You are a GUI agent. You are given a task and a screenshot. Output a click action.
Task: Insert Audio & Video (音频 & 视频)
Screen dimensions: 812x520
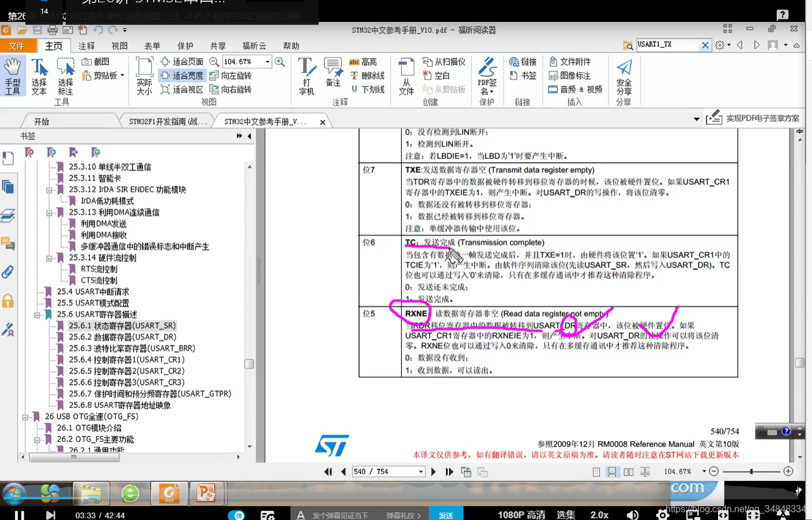point(575,89)
